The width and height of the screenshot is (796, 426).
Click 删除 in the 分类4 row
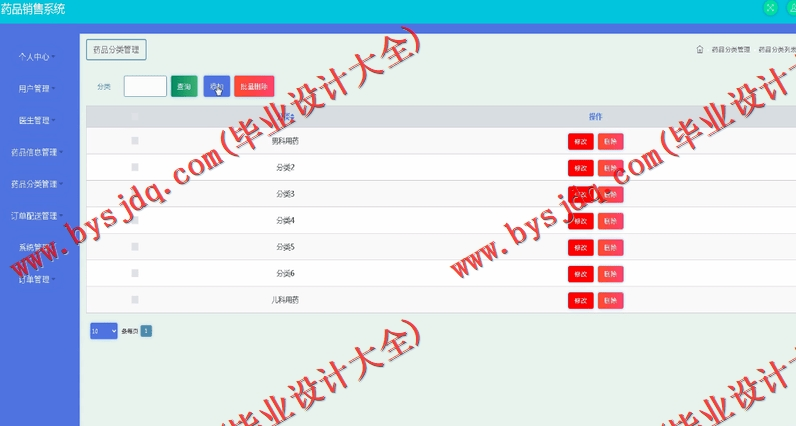pos(610,221)
